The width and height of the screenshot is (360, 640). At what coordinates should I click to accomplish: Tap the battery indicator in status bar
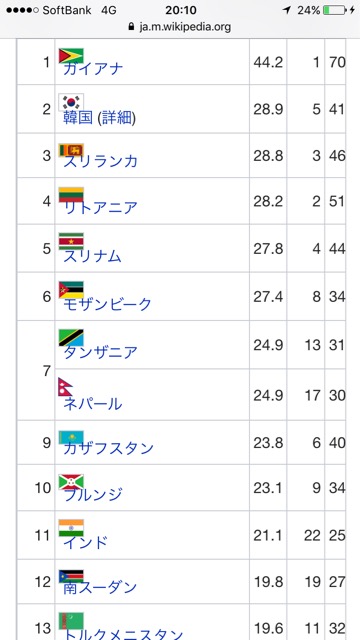[334, 10]
